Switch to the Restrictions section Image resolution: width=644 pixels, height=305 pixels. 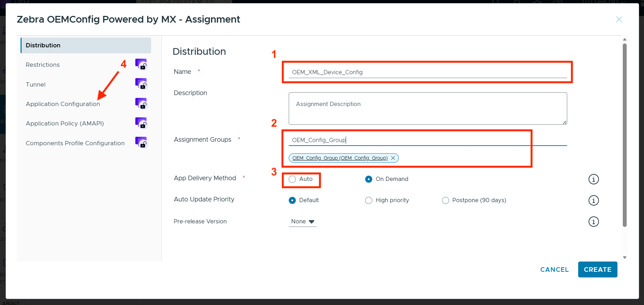pos(43,65)
